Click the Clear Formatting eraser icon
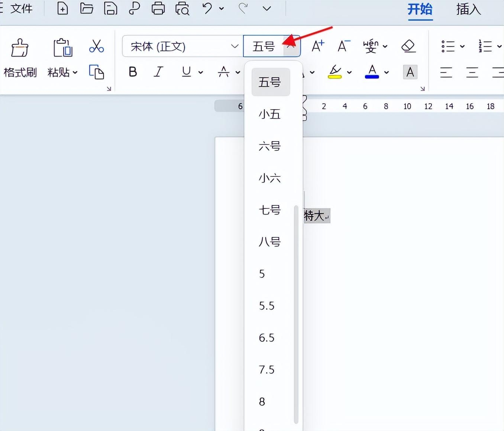Screen dimensions: 504x431 click(408, 46)
